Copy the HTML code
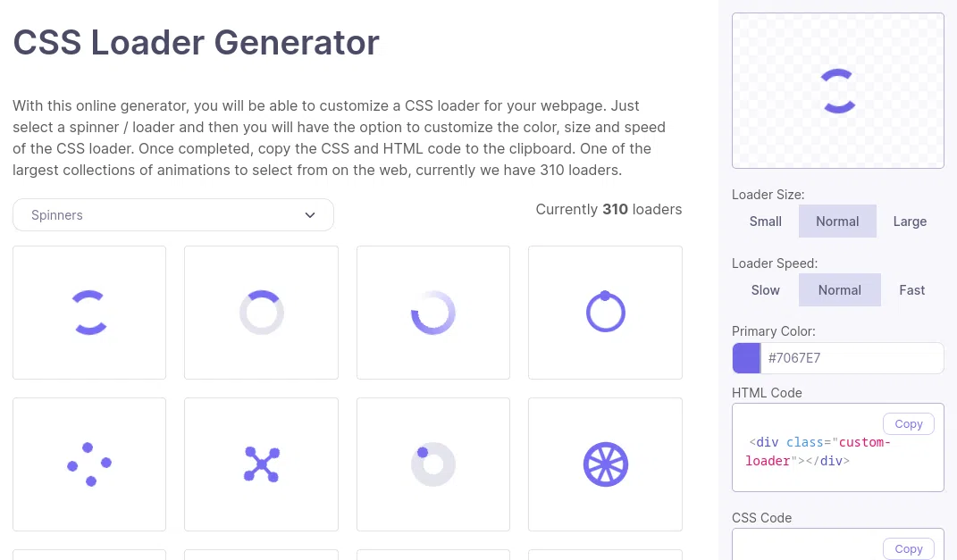The height and width of the screenshot is (560, 957). pos(908,424)
